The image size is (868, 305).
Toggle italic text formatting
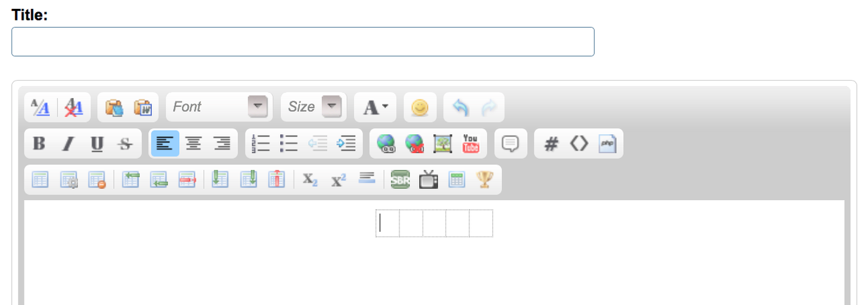pyautogui.click(x=68, y=144)
